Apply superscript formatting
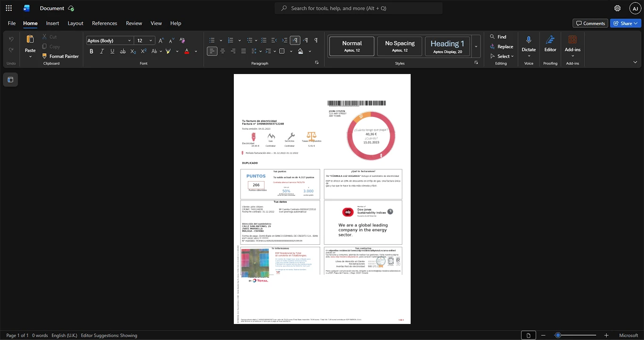The height and width of the screenshot is (340, 644). point(143,51)
